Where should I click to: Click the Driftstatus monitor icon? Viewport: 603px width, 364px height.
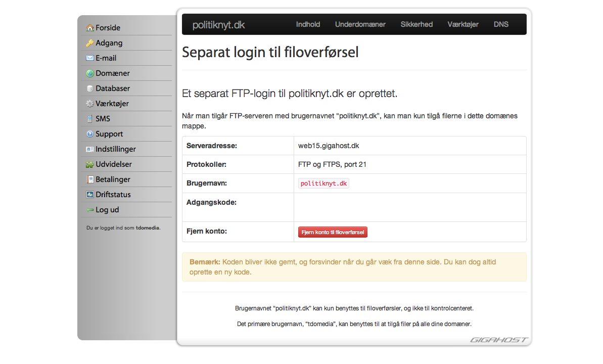pos(90,195)
